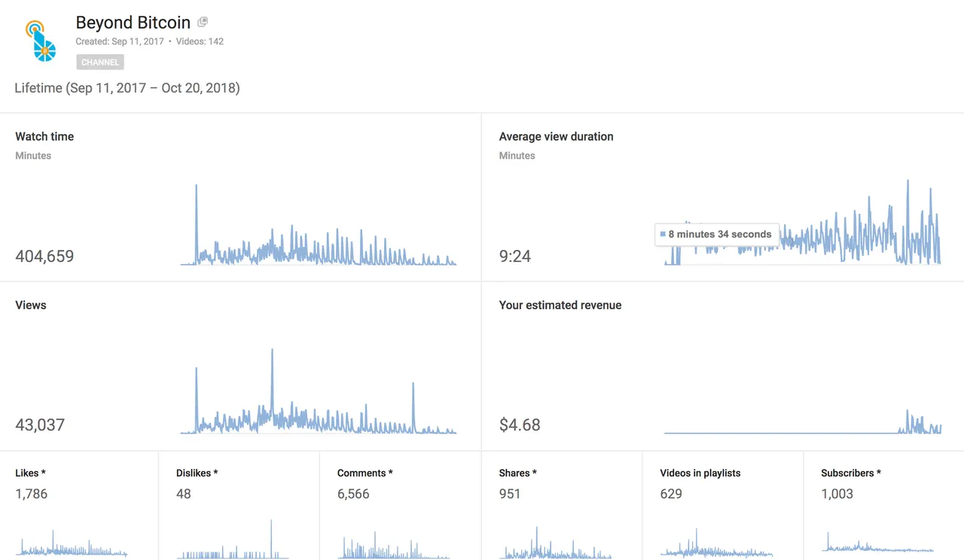Click the Minutes label under Average view duration
The height and width of the screenshot is (560, 964).
point(517,156)
